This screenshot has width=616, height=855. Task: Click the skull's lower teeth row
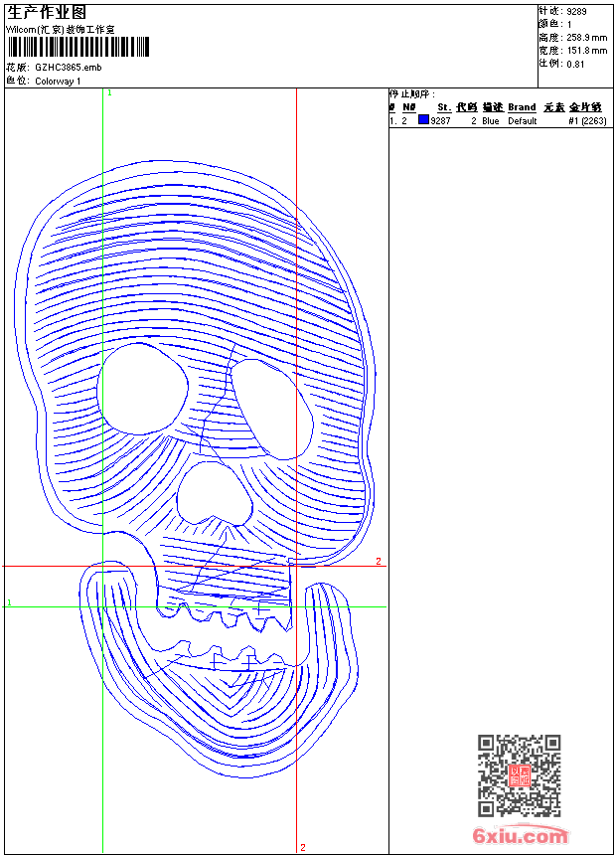click(227, 656)
